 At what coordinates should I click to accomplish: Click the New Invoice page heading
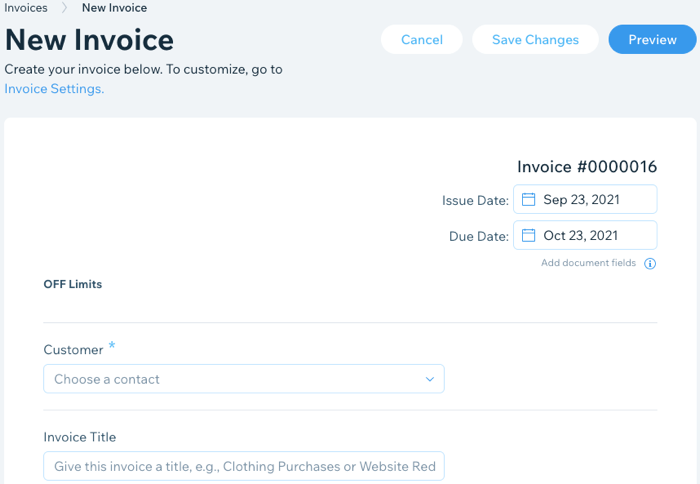pyautogui.click(x=90, y=40)
